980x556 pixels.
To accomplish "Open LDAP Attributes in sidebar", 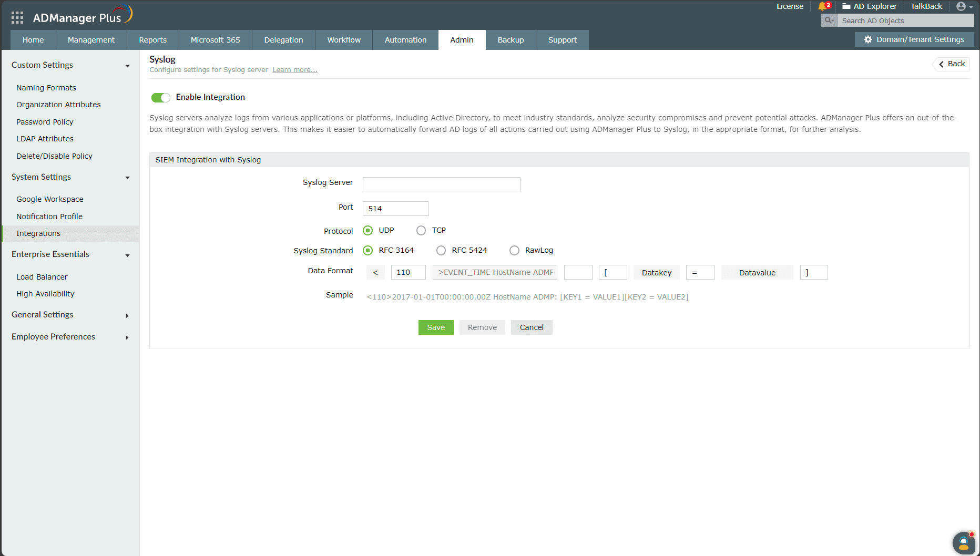I will coord(45,139).
